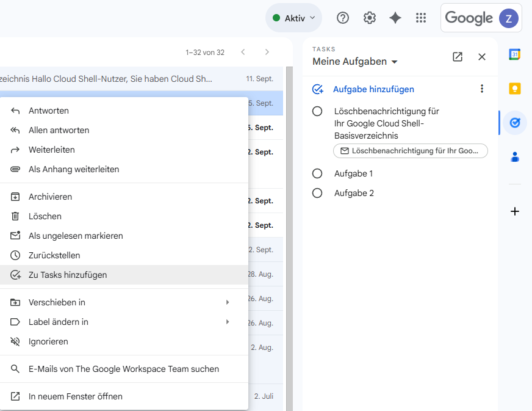Click the Gemini sparkle icon

click(395, 18)
